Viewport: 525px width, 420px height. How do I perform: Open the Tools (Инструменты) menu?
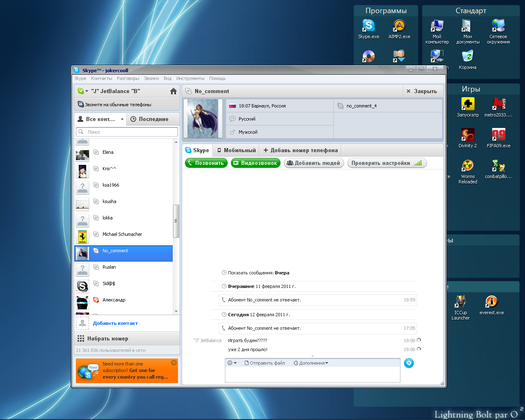[190, 78]
